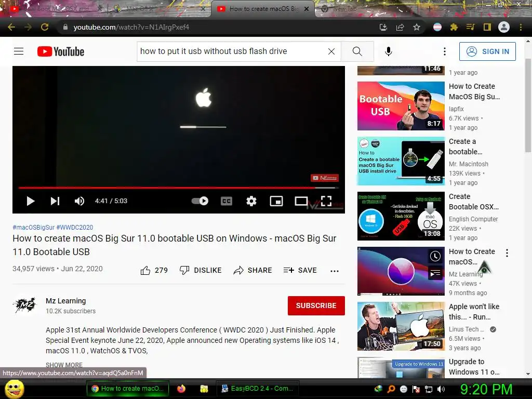
Task: Open the Chrome three-dot menu
Action: click(521, 27)
